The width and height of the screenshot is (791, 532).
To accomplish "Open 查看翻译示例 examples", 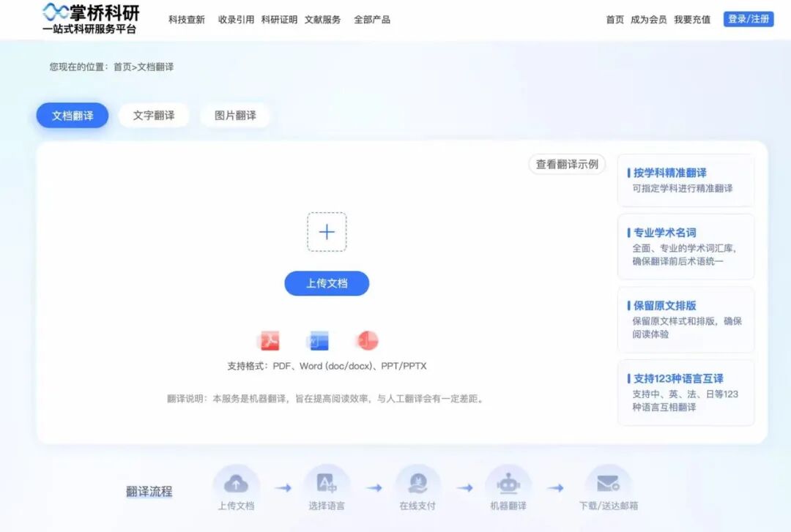I will [x=566, y=165].
